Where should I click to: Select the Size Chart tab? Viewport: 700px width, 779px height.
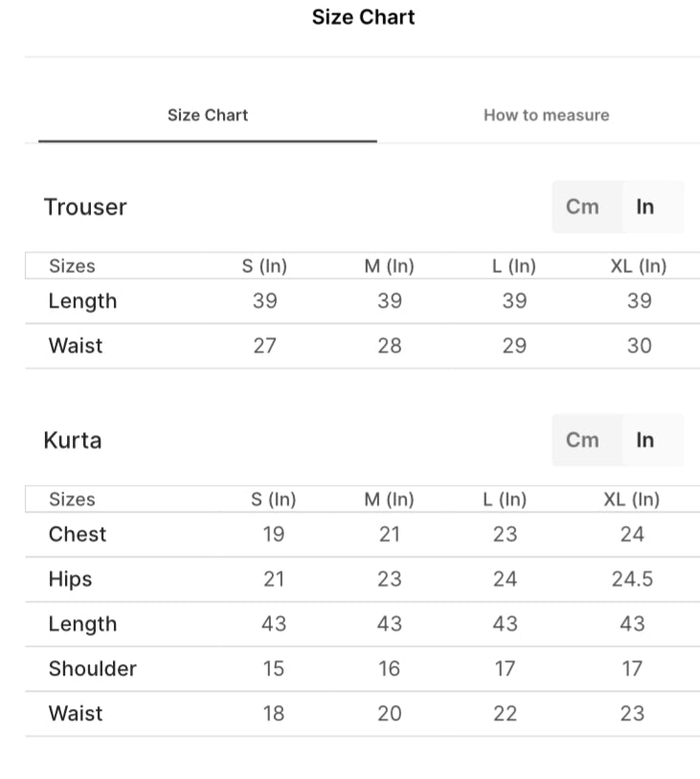click(x=208, y=115)
